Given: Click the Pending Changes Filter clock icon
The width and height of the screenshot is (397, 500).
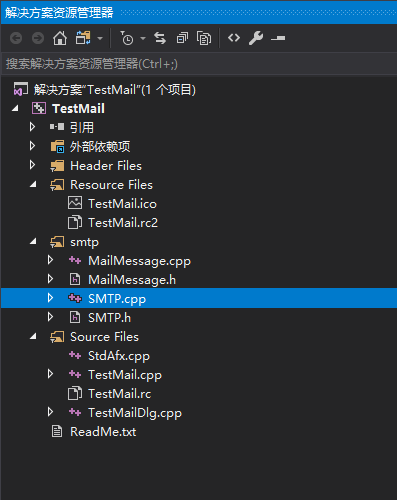Looking at the screenshot, I should pyautogui.click(x=127, y=38).
